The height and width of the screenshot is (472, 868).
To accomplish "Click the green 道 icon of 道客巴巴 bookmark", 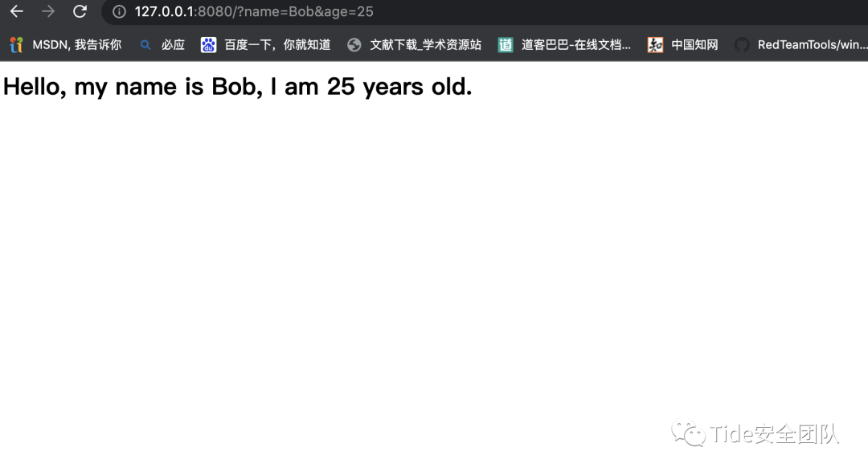I will click(506, 45).
